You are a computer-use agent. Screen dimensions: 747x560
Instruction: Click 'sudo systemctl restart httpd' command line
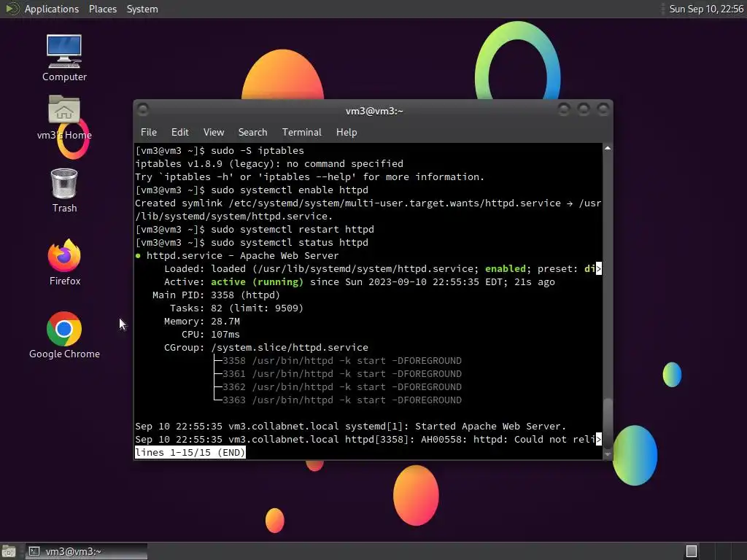coord(255,229)
